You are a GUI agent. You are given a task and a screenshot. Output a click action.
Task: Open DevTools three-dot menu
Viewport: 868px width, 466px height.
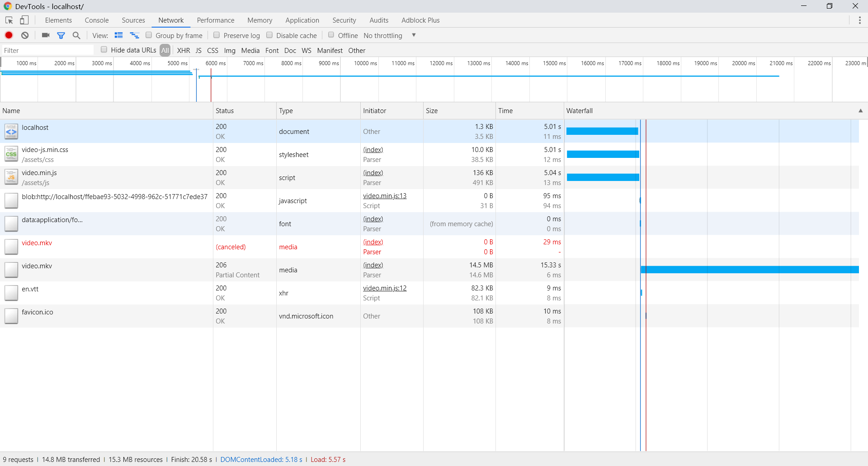(859, 20)
